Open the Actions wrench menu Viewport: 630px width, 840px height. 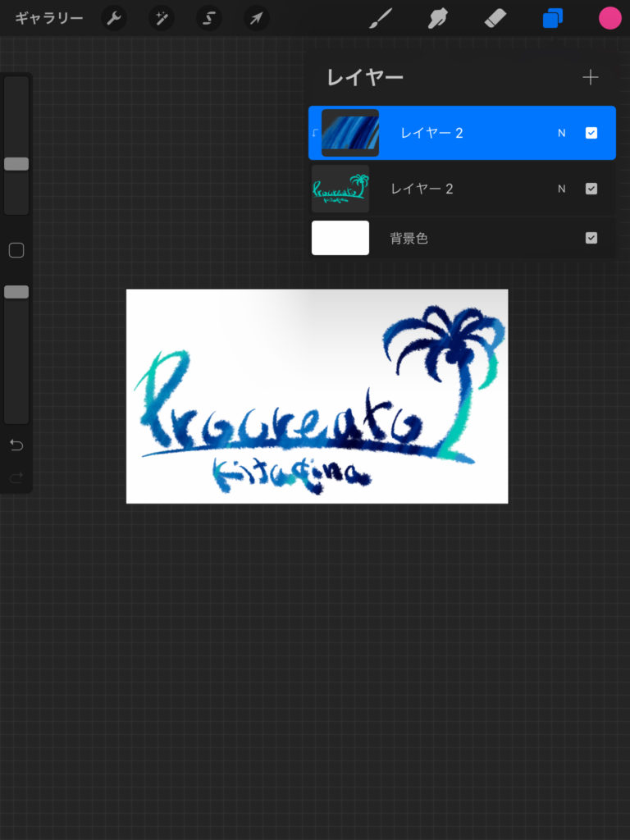(113, 19)
